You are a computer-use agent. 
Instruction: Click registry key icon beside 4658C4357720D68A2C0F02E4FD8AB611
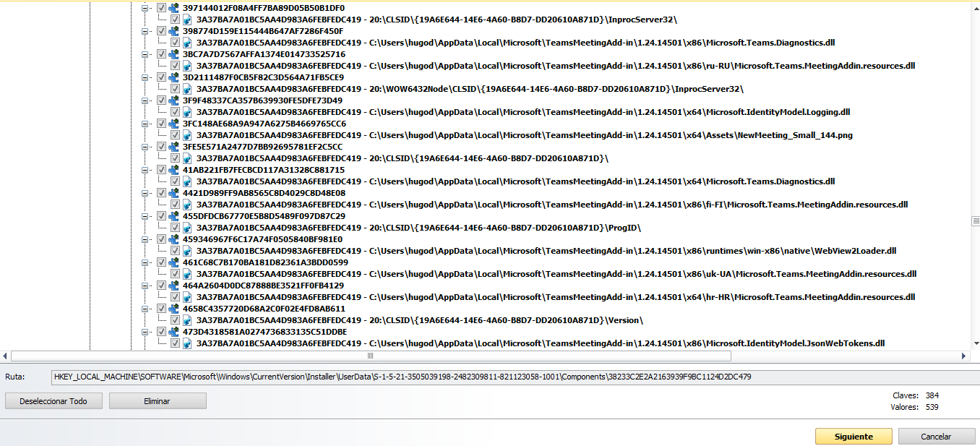tap(173, 309)
